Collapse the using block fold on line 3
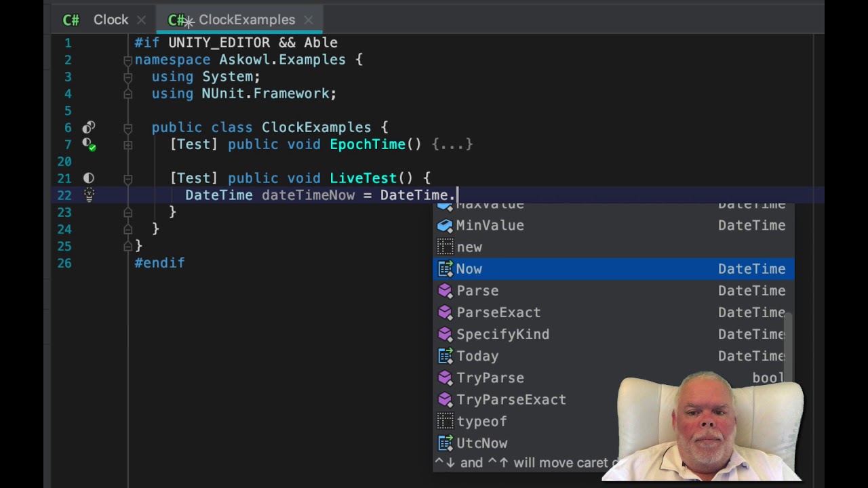868x488 pixels. coord(127,77)
